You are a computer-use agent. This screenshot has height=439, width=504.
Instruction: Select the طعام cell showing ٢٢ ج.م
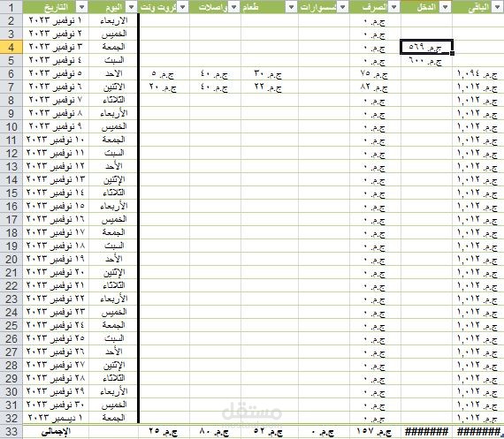click(270, 87)
